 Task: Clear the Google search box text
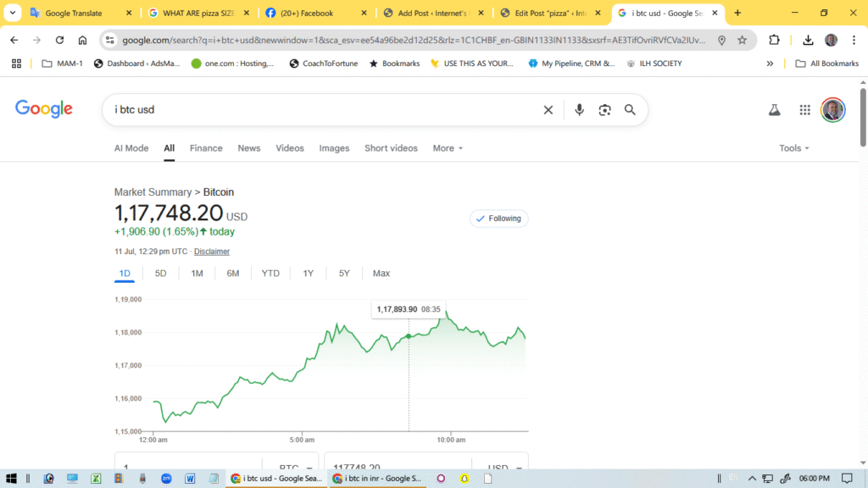[x=548, y=109]
